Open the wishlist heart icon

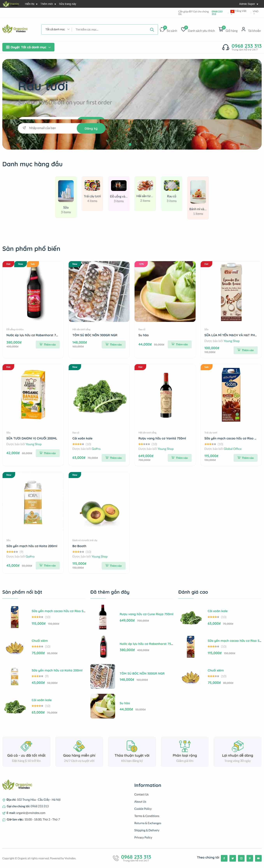click(183, 30)
